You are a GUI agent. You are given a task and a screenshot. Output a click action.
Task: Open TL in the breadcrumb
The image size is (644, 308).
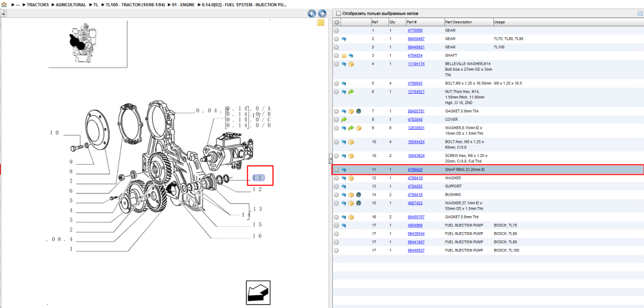(x=96, y=5)
